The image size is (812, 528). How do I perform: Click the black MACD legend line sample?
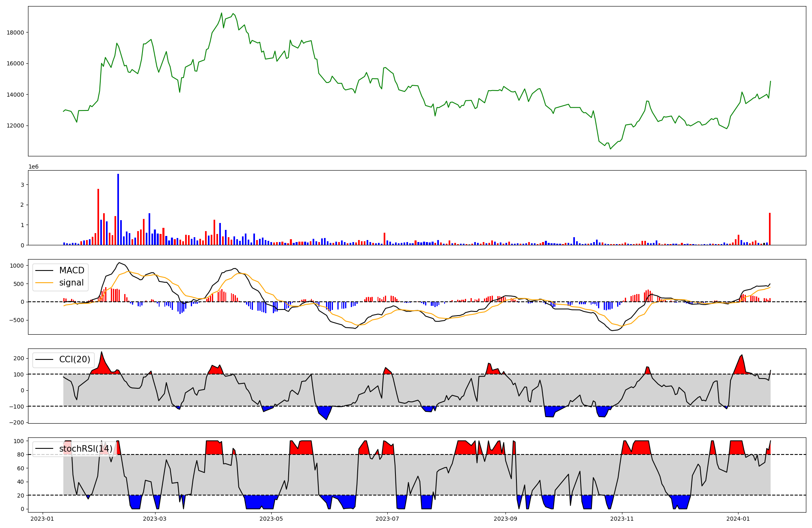44,270
